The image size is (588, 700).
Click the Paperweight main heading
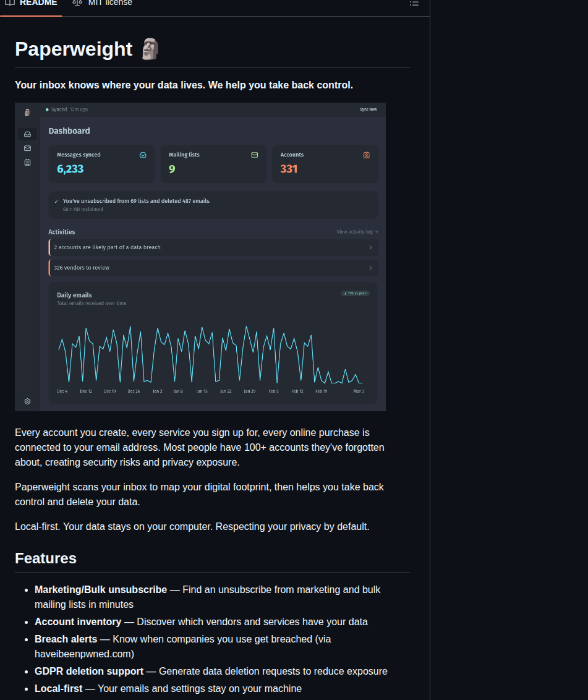point(74,49)
